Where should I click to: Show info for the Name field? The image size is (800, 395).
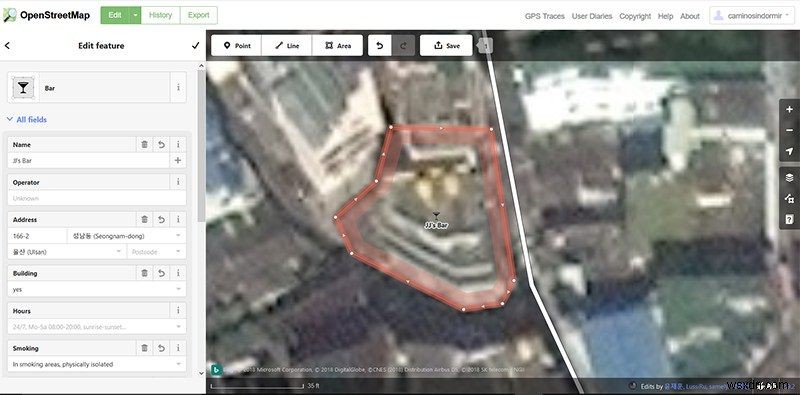tap(178, 145)
